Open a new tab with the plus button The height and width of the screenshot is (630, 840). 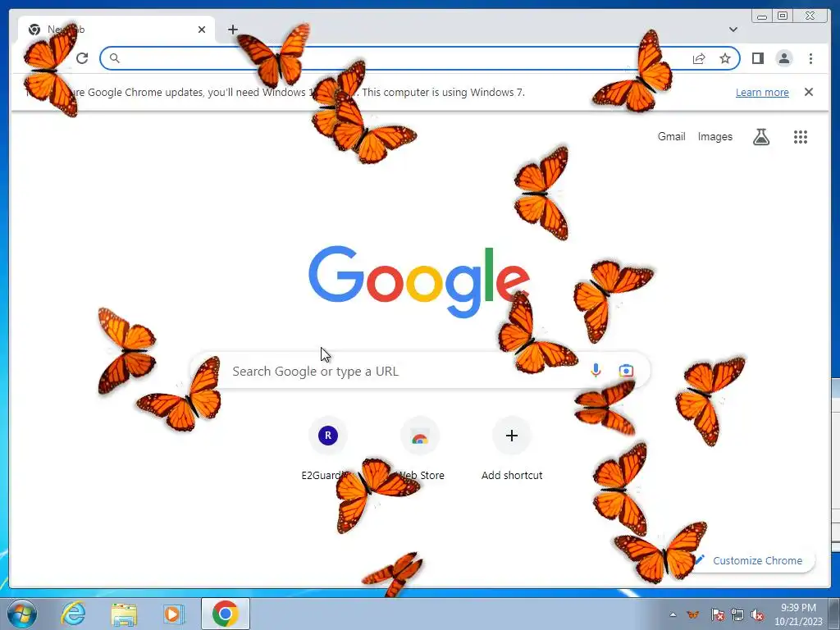click(x=232, y=30)
